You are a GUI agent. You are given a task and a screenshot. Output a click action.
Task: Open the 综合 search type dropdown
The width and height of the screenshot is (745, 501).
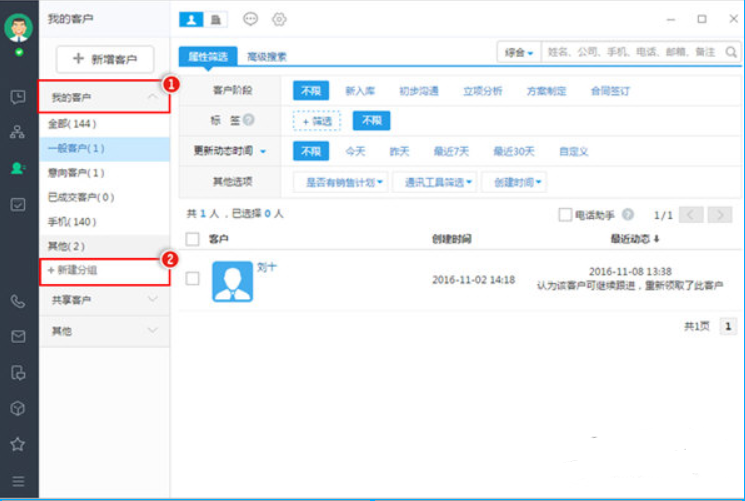pyautogui.click(x=518, y=51)
